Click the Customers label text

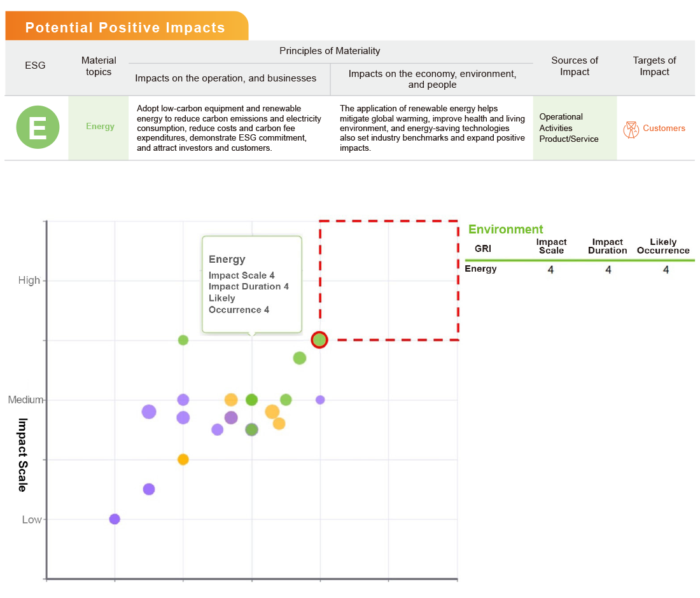(664, 129)
